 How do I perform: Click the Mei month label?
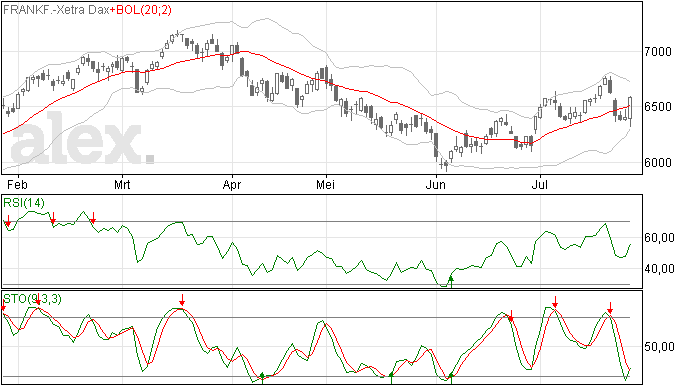(325, 184)
